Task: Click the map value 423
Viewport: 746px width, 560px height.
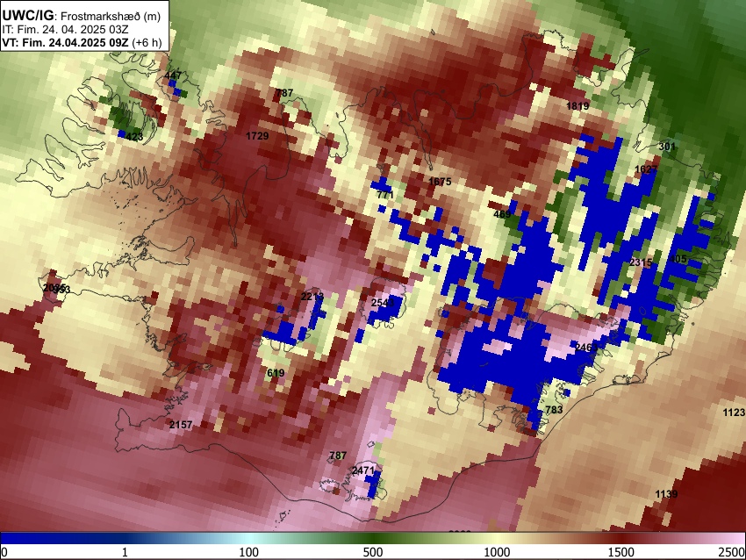Action: tap(134, 137)
